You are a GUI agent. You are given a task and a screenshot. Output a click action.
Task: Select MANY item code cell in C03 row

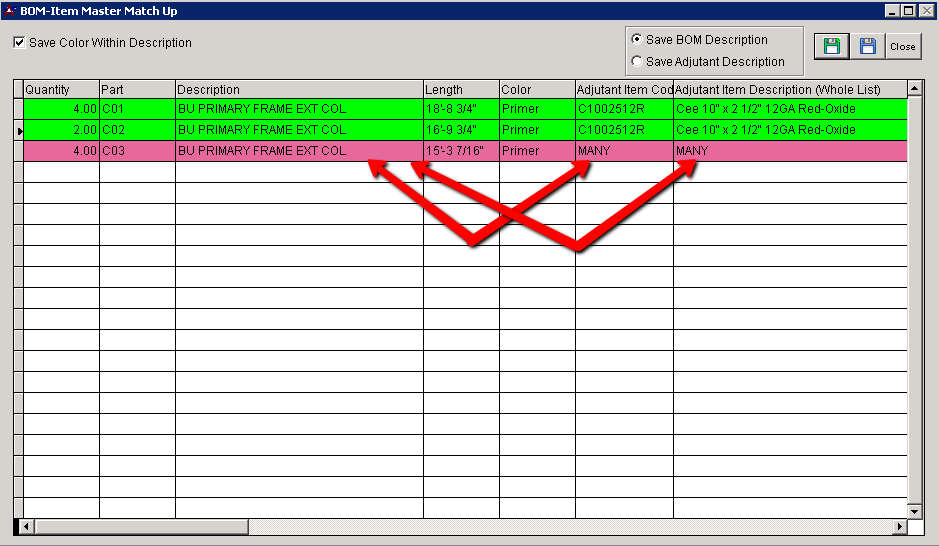click(x=624, y=151)
